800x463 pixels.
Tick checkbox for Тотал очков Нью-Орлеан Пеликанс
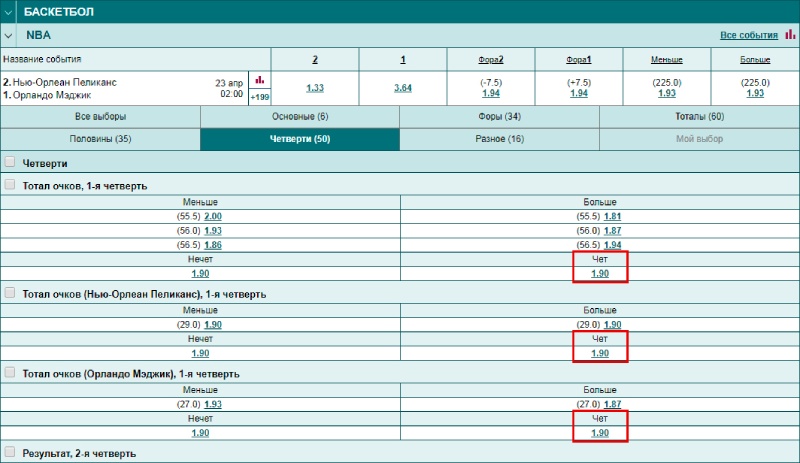tap(10, 293)
